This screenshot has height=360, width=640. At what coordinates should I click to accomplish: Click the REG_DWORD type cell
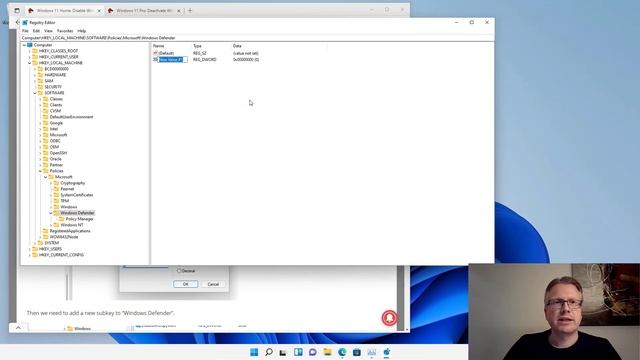point(204,60)
